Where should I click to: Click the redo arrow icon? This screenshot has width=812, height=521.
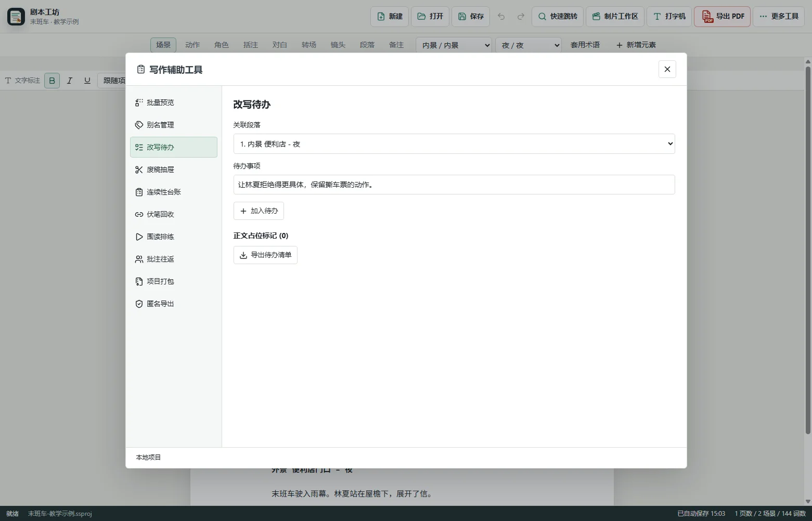521,17
